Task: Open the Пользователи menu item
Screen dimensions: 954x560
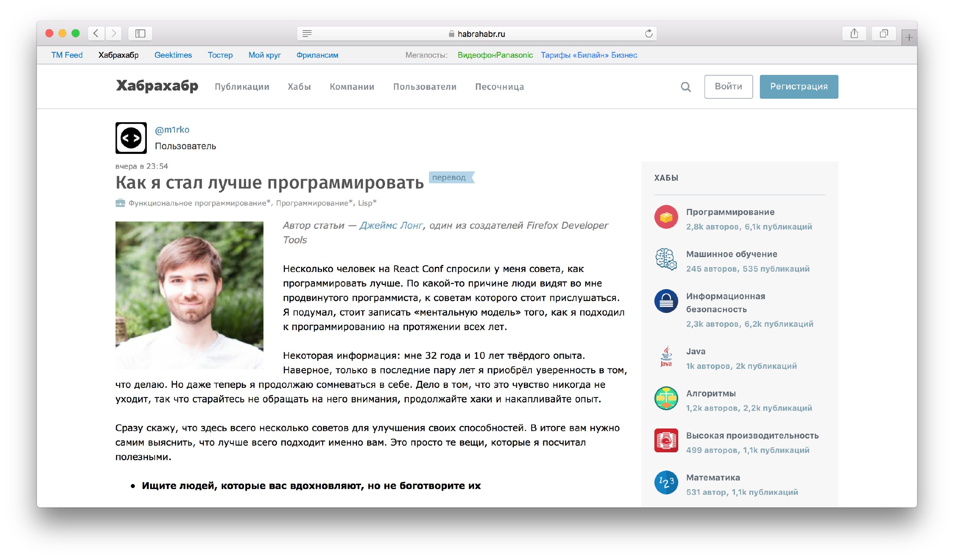Action: point(425,87)
